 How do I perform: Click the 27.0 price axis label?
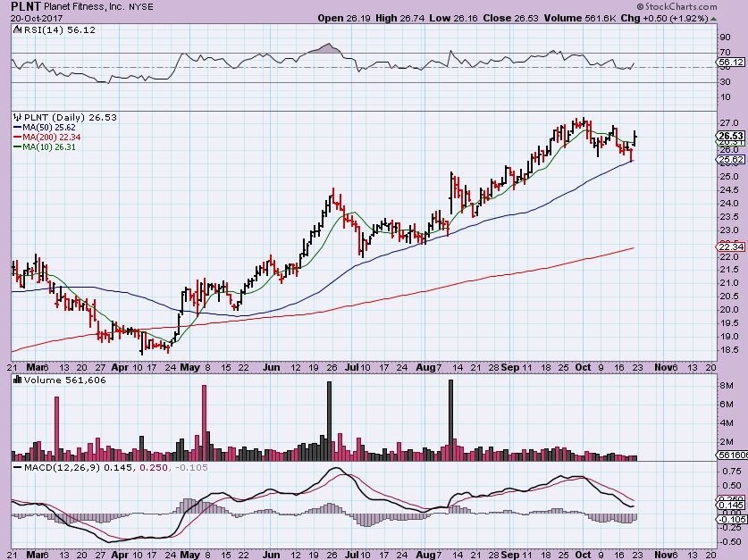(728, 123)
